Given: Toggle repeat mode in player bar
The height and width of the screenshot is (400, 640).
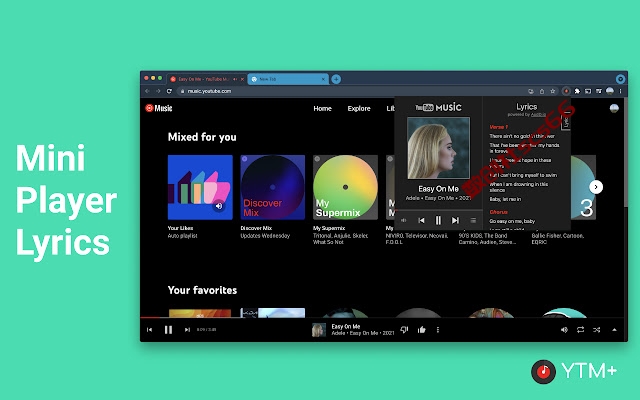Looking at the screenshot, I should click(x=580, y=330).
